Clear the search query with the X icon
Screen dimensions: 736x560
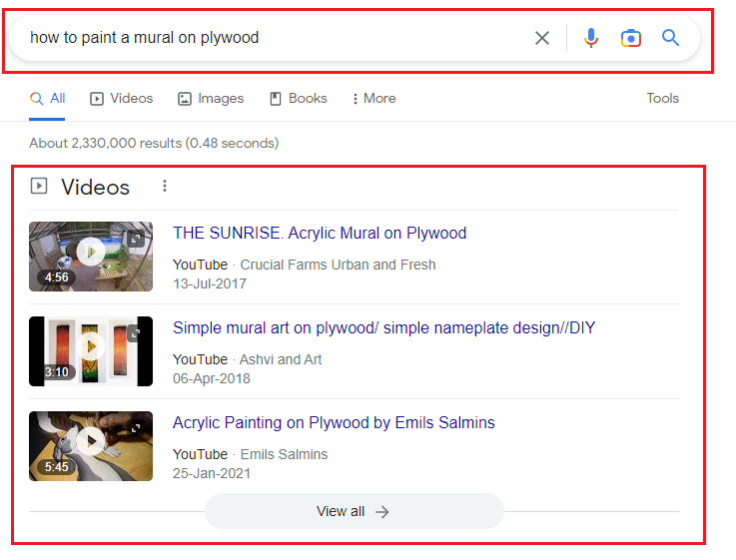coord(542,38)
